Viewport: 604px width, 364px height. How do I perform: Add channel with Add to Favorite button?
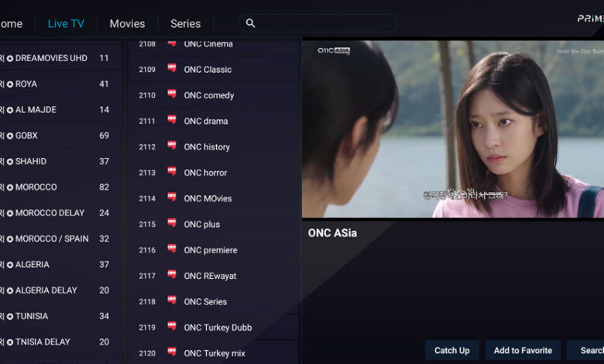(523, 351)
